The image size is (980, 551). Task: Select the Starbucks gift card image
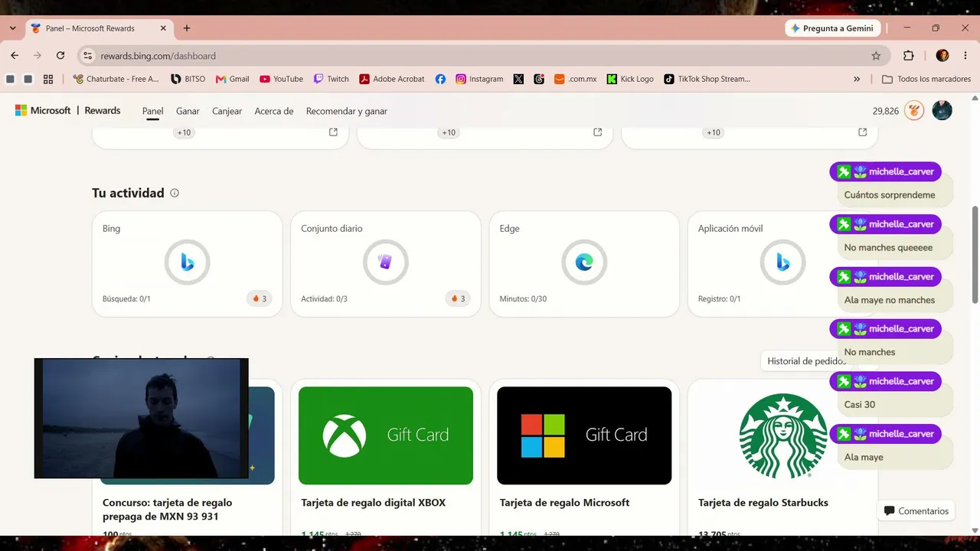point(782,435)
